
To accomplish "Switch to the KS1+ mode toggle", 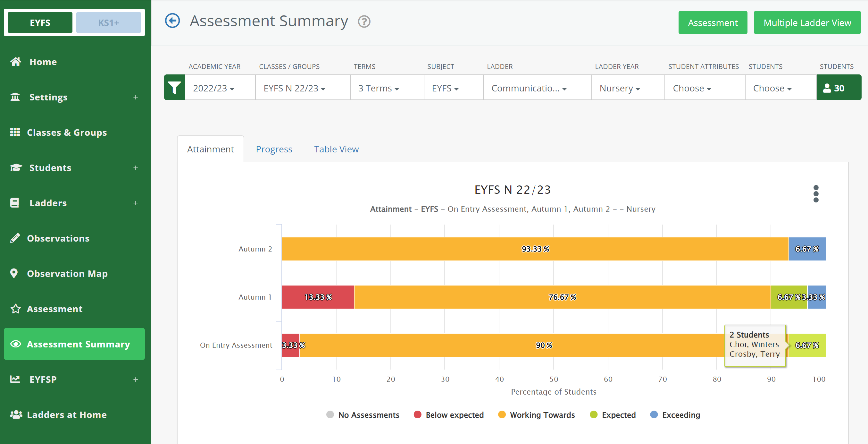I will [108, 22].
